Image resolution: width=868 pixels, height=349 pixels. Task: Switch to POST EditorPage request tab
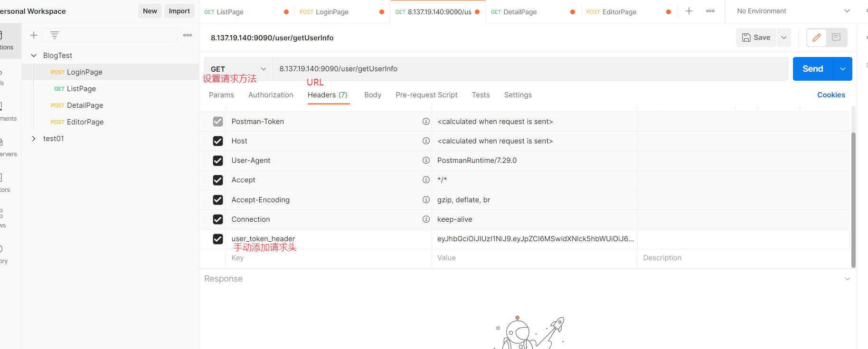tap(629, 11)
